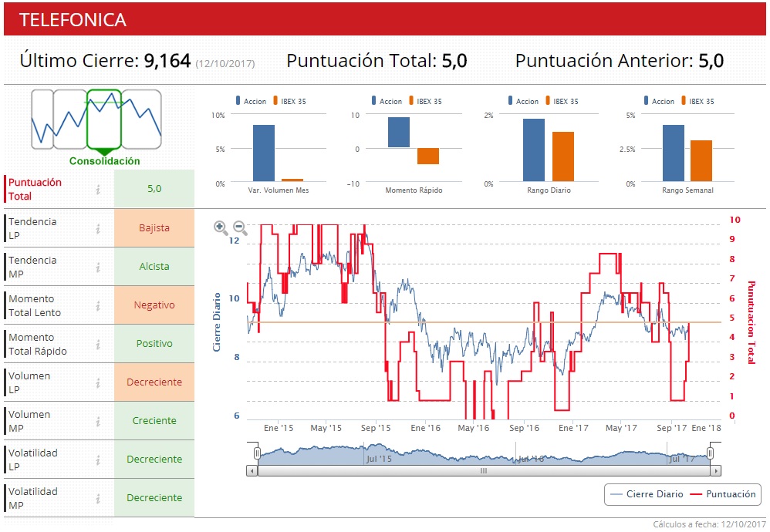
Task: Click the zoom out magnifier icon
Action: tap(240, 227)
